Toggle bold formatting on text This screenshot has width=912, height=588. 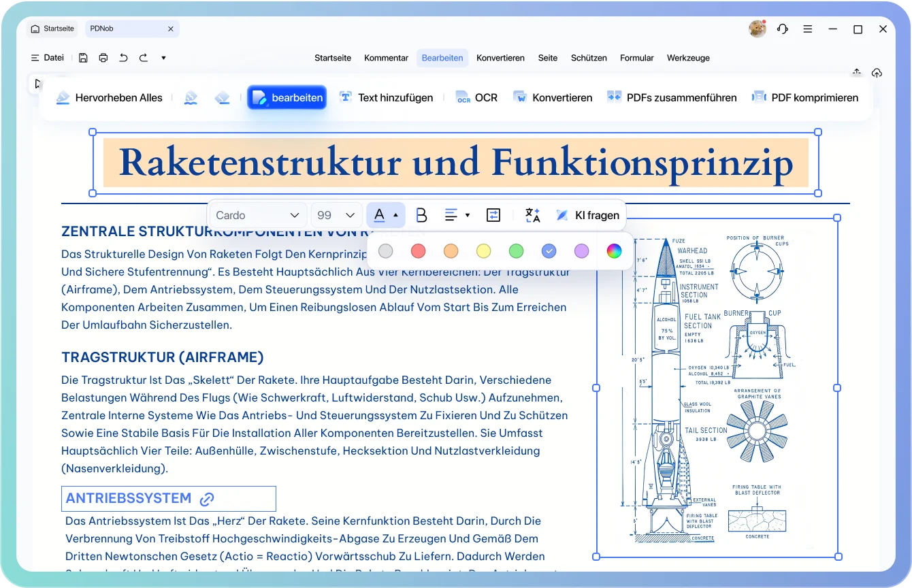(x=421, y=215)
